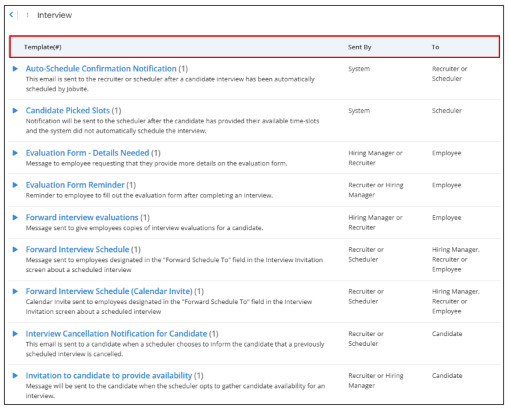Click the Interview page title
This screenshot has width=509, height=409.
54,15
